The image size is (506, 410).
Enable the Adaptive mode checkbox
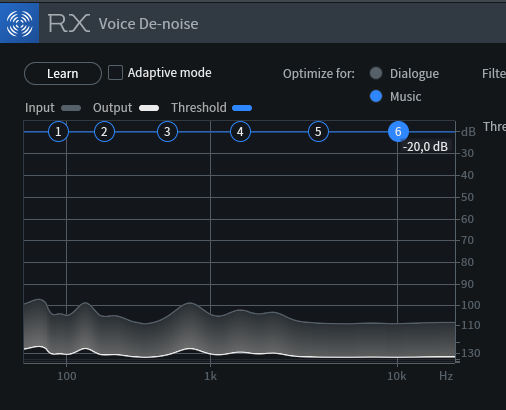[x=115, y=73]
